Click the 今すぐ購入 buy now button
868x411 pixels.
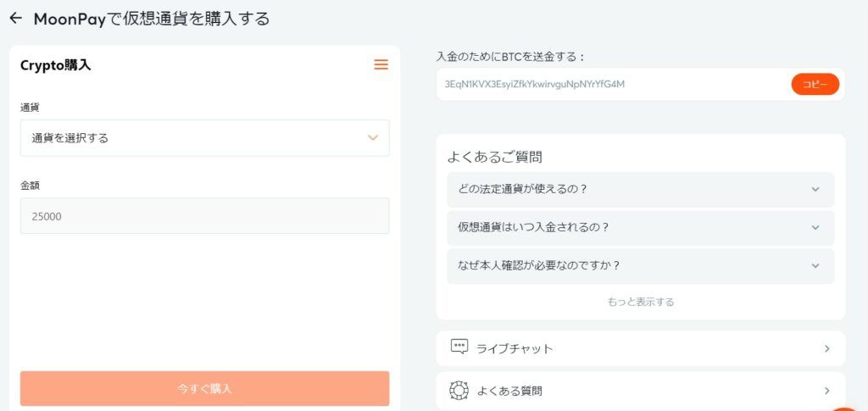click(205, 389)
